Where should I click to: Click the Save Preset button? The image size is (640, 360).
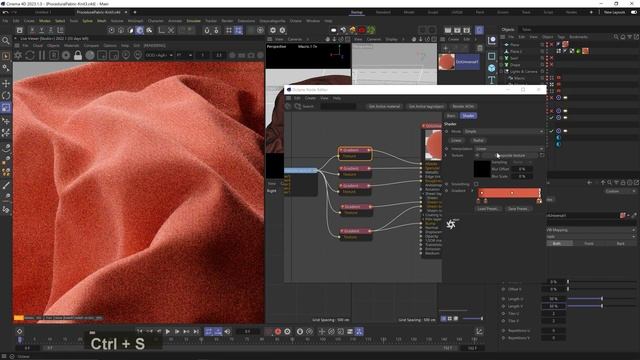pos(518,209)
